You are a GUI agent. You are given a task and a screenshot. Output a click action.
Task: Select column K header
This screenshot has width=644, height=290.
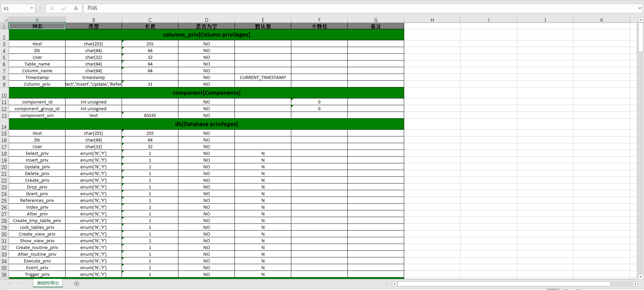point(602,20)
